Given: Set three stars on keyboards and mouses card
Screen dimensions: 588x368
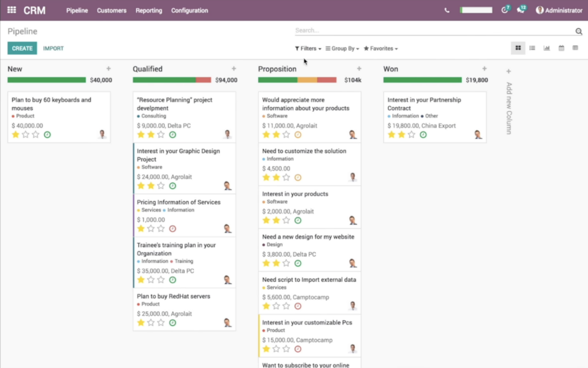Looking at the screenshot, I should [36, 134].
